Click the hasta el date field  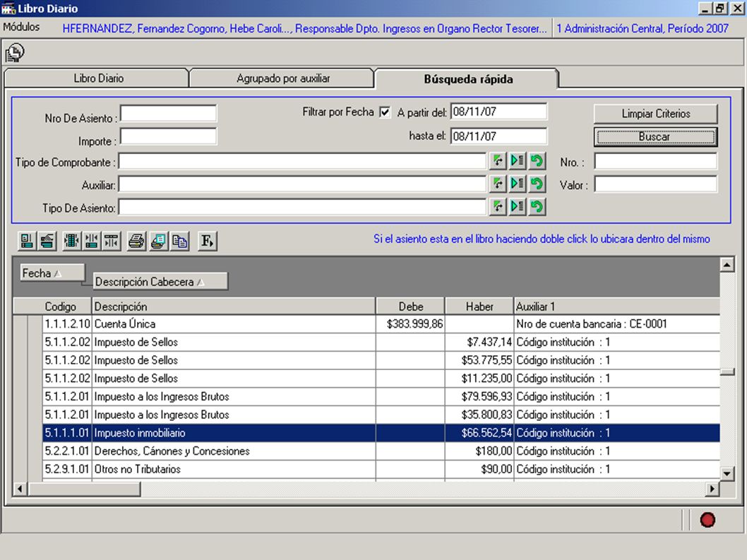498,136
